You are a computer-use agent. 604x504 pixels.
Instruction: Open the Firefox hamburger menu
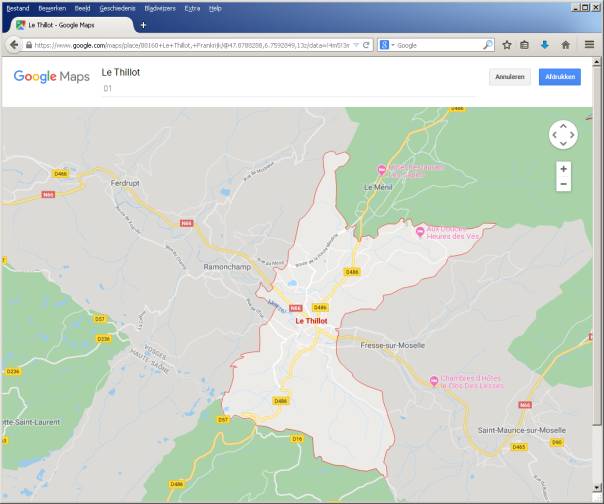tap(589, 45)
